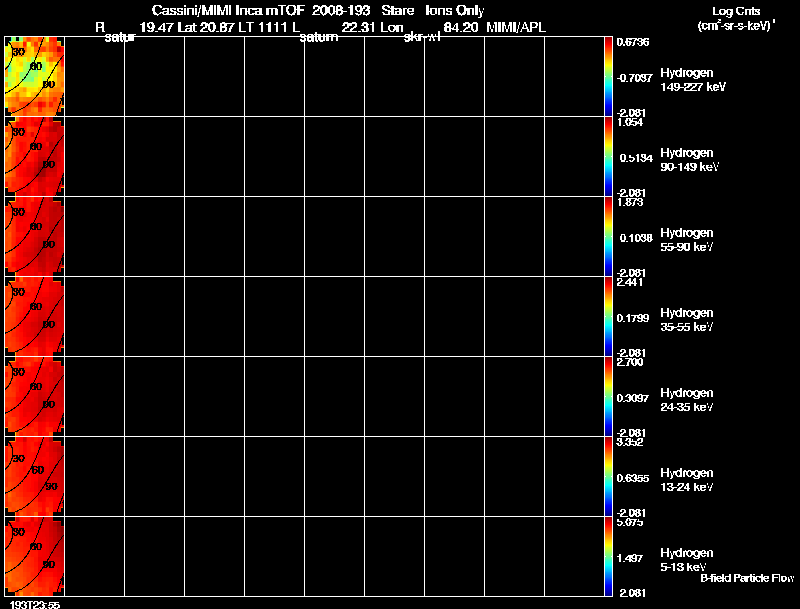Click the Hydrogen 149-227 keV image thumbnail
800x609 pixels.
pyautogui.click(x=35, y=76)
